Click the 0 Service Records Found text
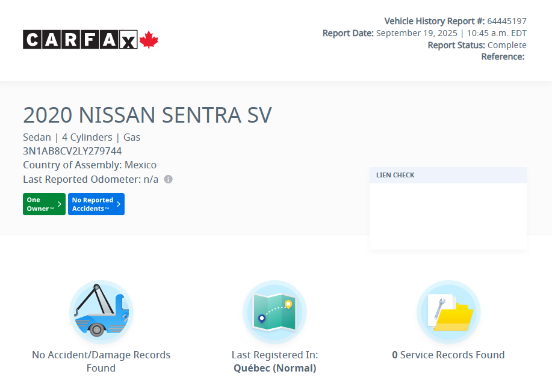The image size is (552, 392). pyautogui.click(x=448, y=355)
